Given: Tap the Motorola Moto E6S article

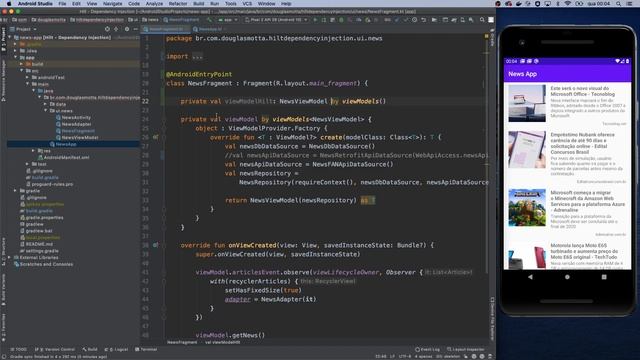Looking at the screenshot, I should coord(567,256).
